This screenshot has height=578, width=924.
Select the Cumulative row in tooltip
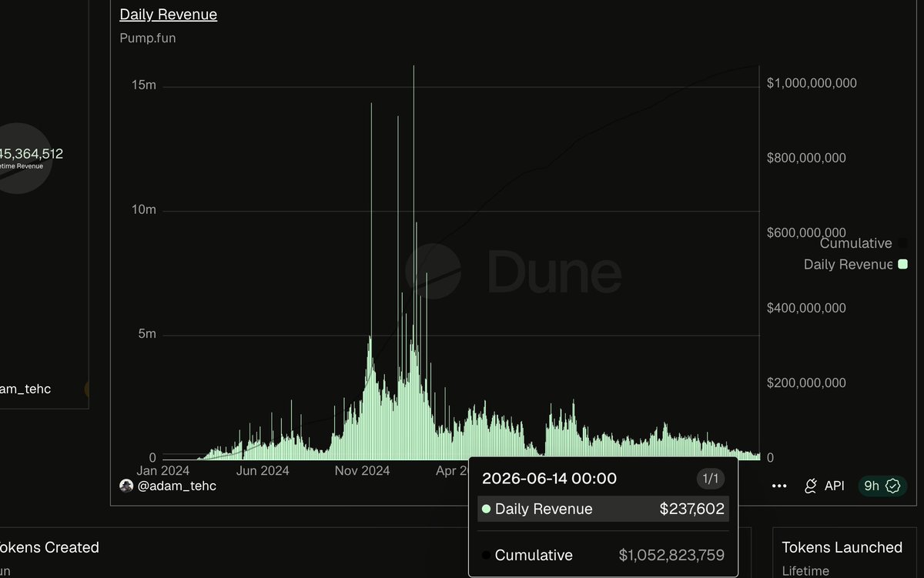coord(603,555)
